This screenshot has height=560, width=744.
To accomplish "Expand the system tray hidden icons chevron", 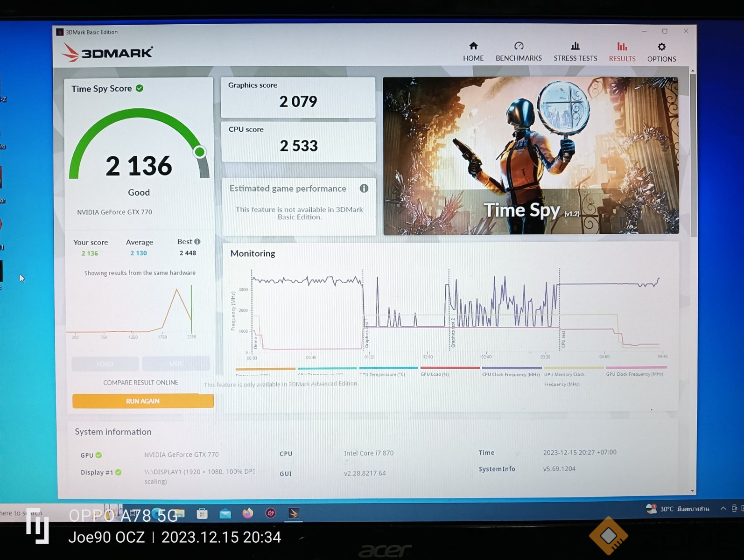I will (x=723, y=508).
